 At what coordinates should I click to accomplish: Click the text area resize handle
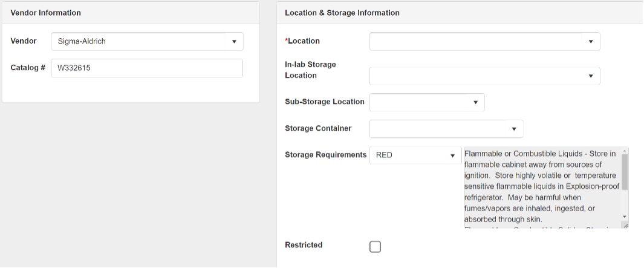pyautogui.click(x=625, y=225)
